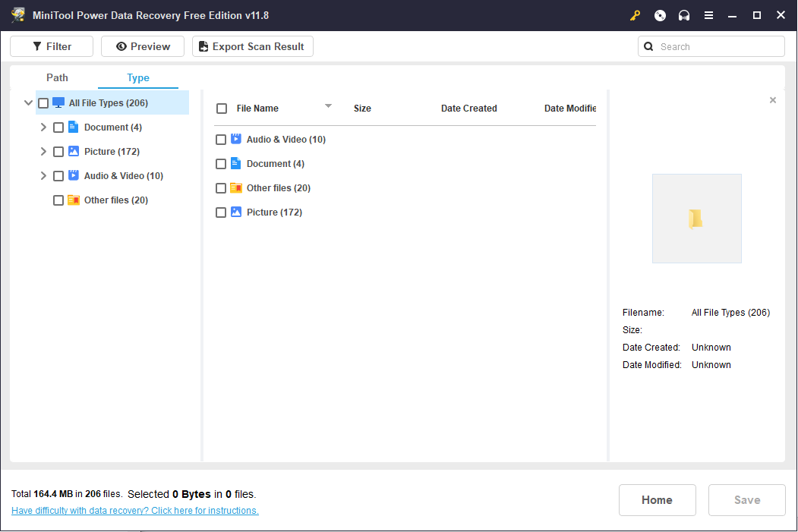Close the preview panel with the X
The image size is (798, 532).
pyautogui.click(x=773, y=100)
